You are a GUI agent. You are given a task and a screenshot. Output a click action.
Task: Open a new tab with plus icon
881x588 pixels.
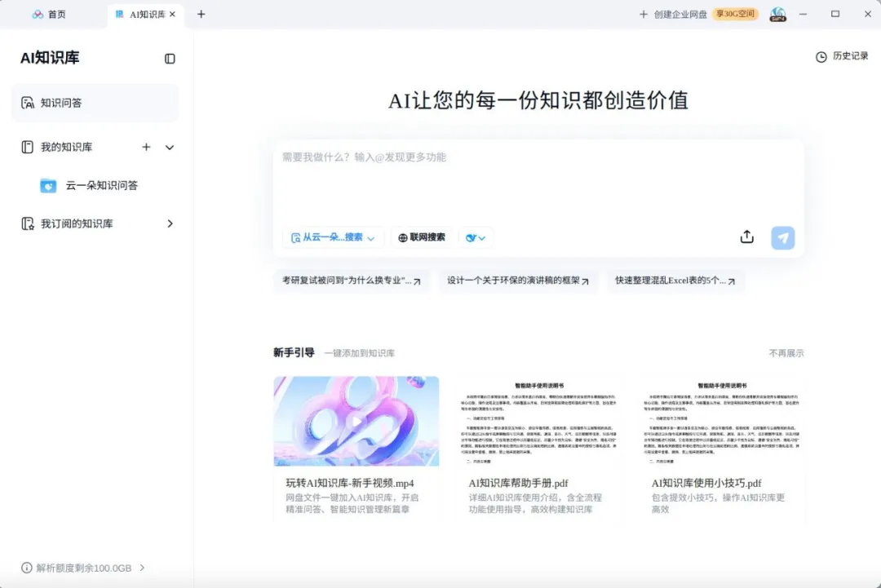[201, 14]
